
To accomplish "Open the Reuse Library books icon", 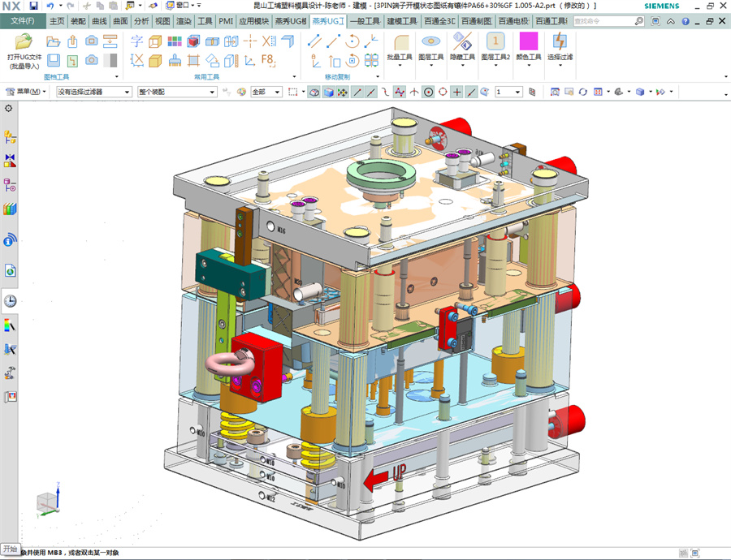I will [11, 209].
